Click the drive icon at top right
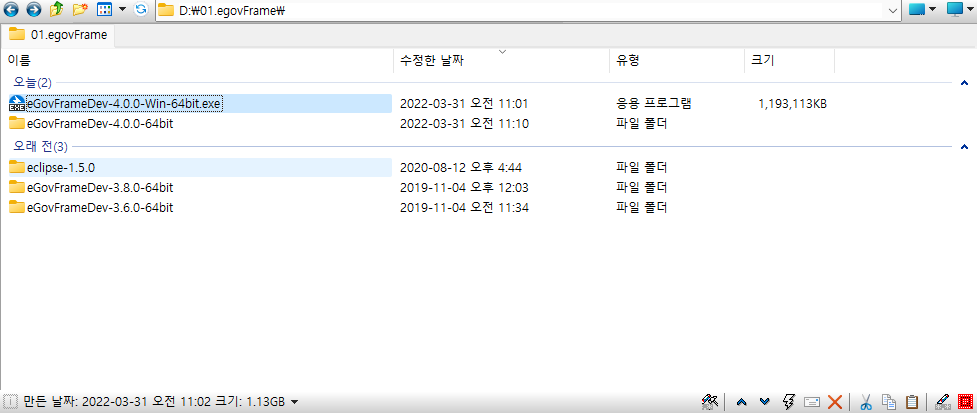The height and width of the screenshot is (413, 977). tap(916, 9)
